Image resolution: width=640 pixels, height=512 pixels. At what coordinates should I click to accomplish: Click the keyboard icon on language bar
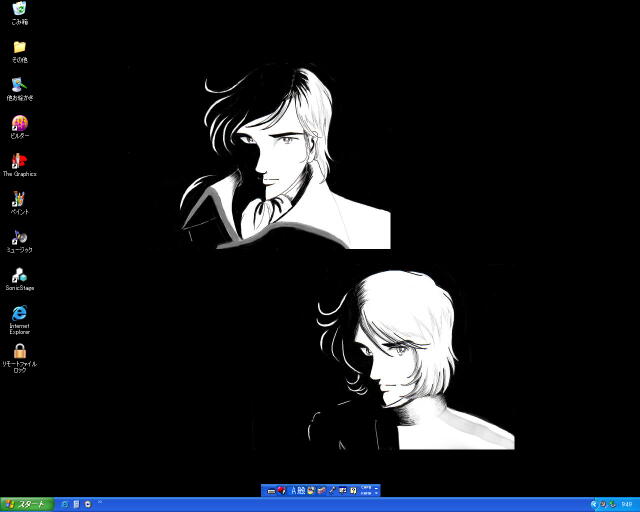click(x=271, y=491)
